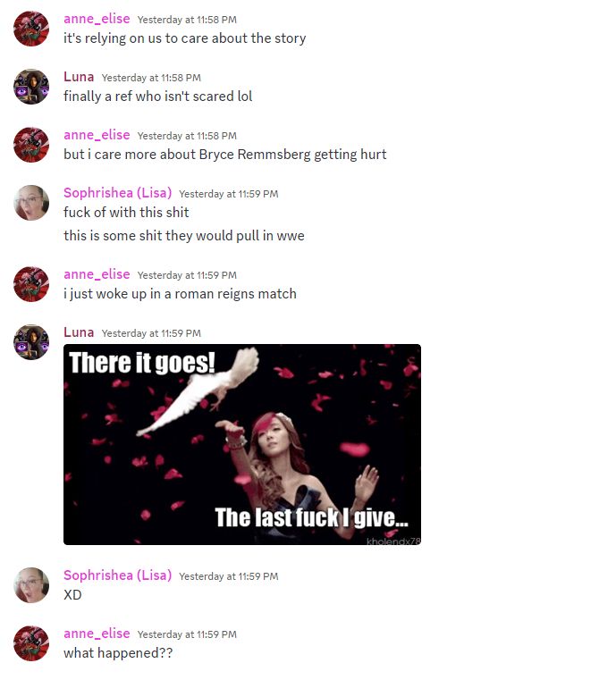This screenshot has width=616, height=680.
Task: Click Luna's avatar beside 'finally a ref' message
Action: coord(31,87)
